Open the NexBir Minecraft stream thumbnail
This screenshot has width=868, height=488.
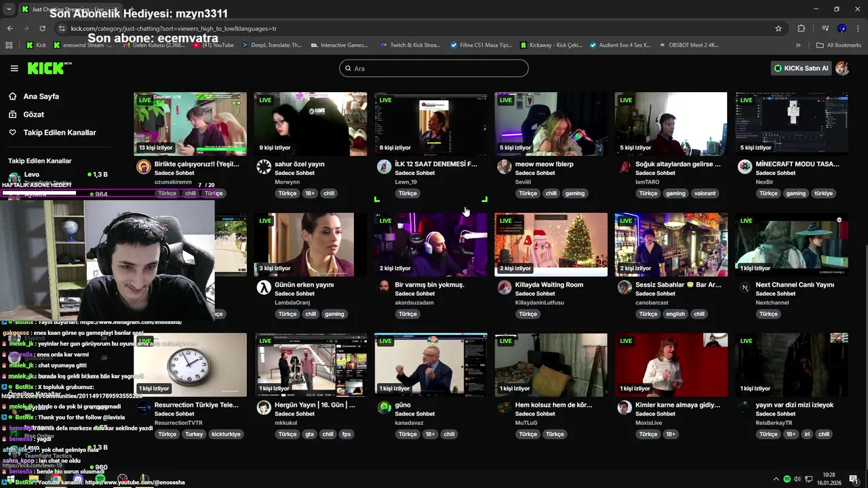tap(791, 124)
